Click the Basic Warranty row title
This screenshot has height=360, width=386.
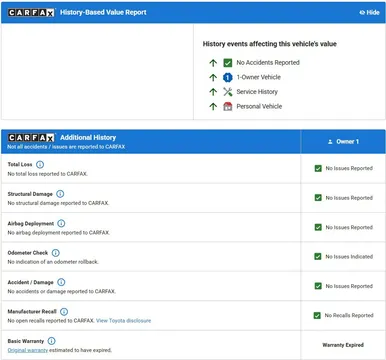(x=26, y=341)
